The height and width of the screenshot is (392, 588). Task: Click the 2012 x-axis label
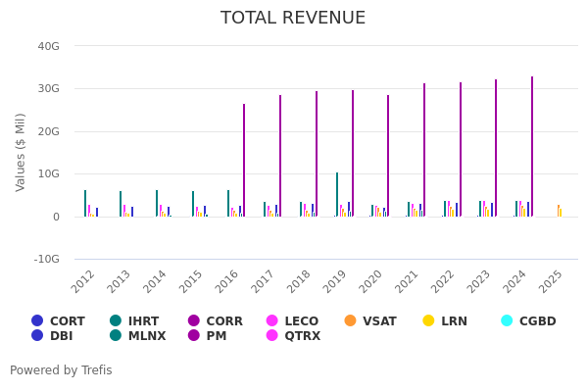[84, 280]
